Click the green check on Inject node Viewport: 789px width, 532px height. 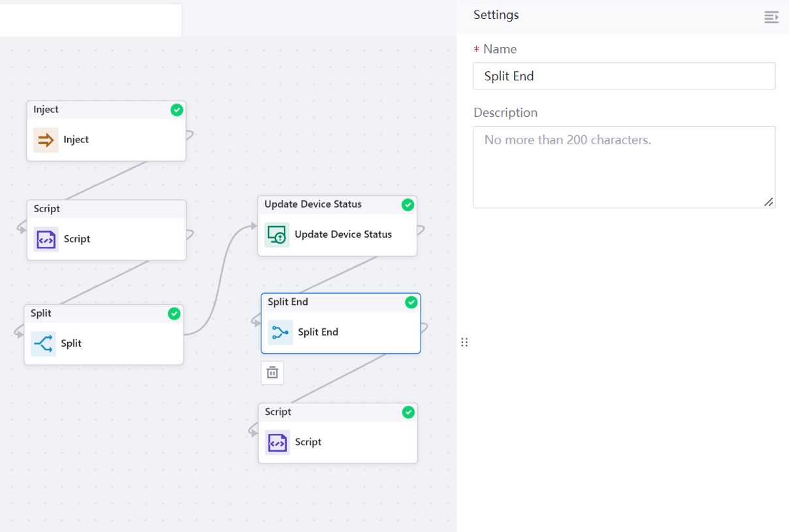point(176,110)
